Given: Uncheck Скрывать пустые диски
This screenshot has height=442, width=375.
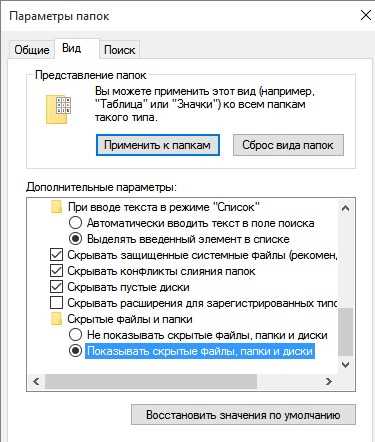Looking at the screenshot, I should tap(56, 287).
